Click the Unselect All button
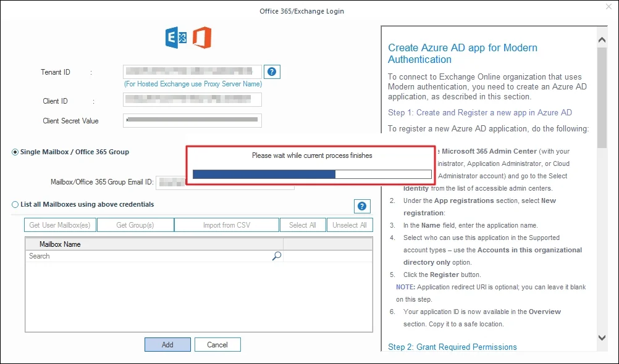Image resolution: width=619 pixels, height=364 pixels. (350, 225)
